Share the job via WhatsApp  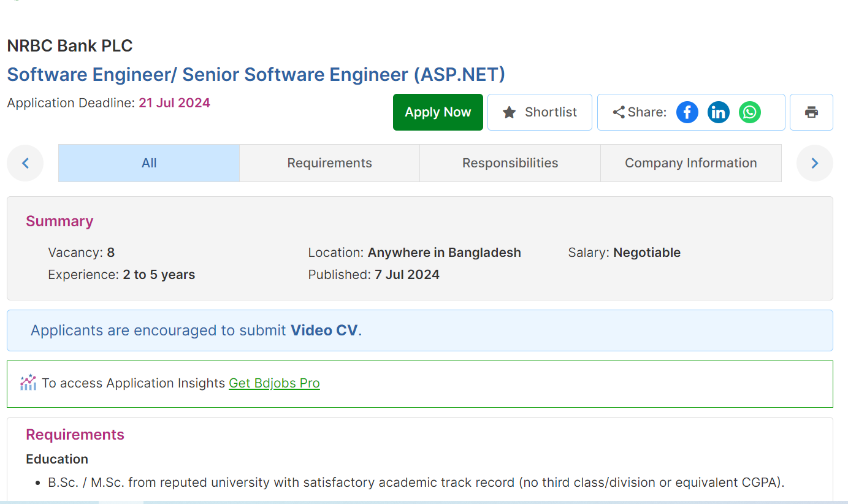pos(750,112)
